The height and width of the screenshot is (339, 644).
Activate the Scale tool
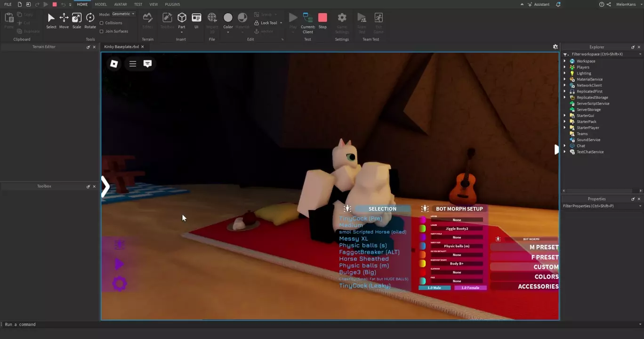(x=77, y=19)
